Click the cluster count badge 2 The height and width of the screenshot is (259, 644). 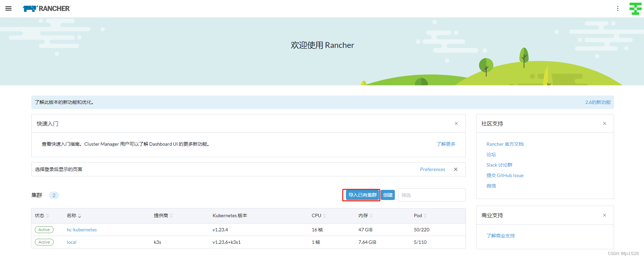point(54,195)
